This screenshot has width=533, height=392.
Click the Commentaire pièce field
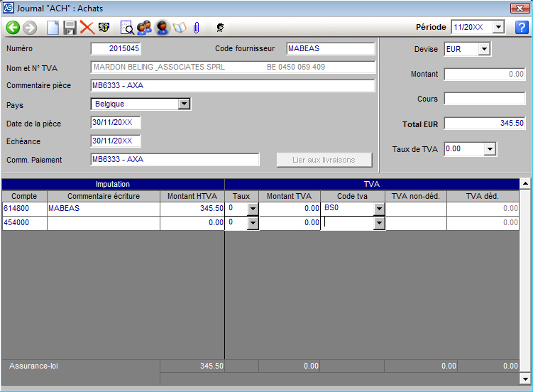click(232, 86)
